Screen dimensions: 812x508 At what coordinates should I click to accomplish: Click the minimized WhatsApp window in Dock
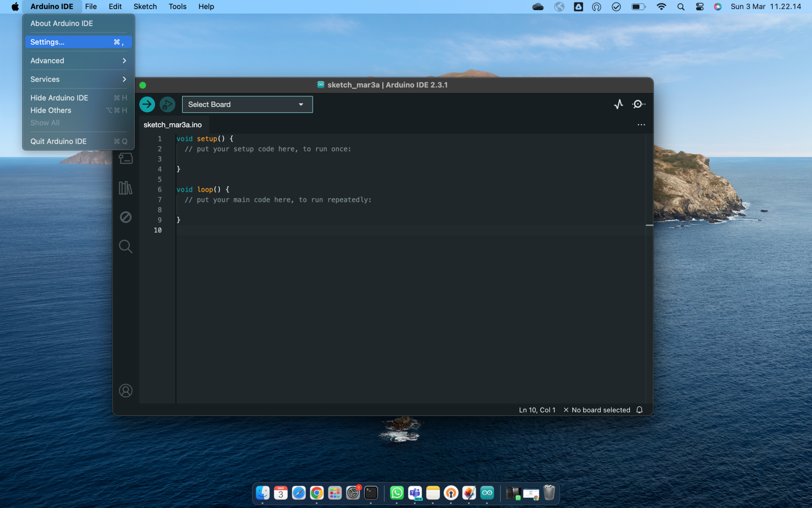point(513,493)
